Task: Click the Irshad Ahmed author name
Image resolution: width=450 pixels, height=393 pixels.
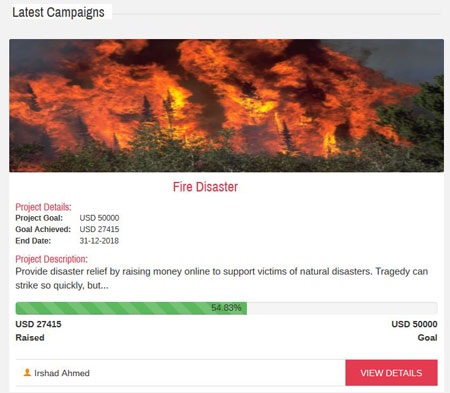Action: 62,373
